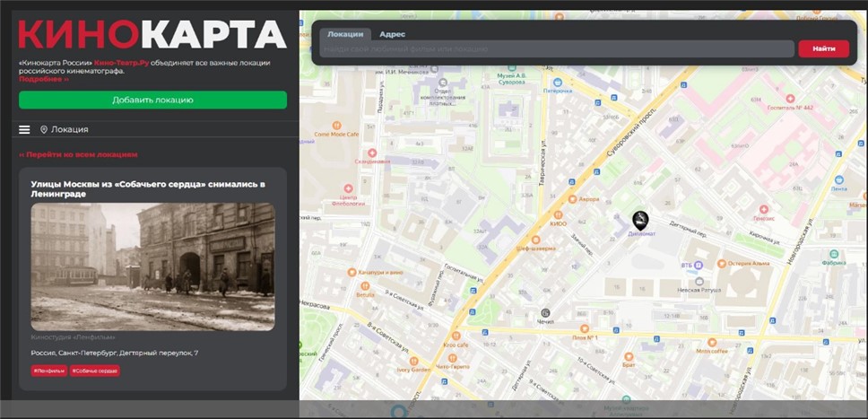This screenshot has height=419, width=868.
Task: Select the Брат cafe icon
Action: (x=629, y=356)
